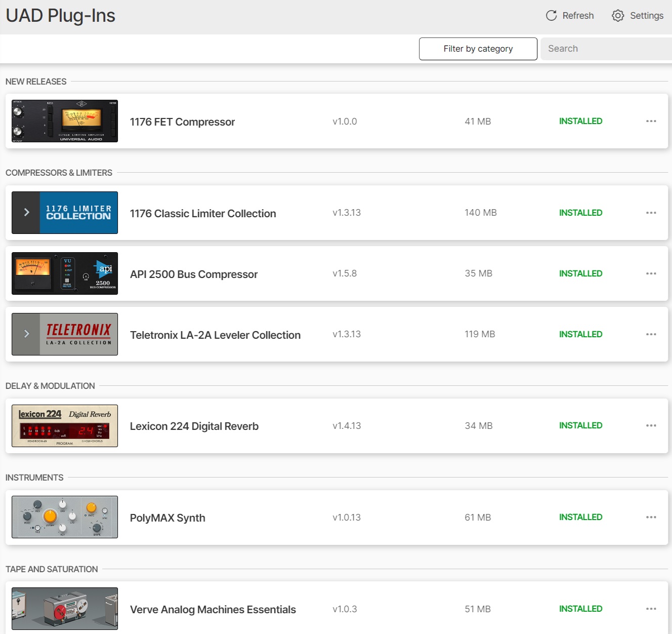Select the 1176 FET Compressor name
The image size is (672, 634).
pos(182,122)
